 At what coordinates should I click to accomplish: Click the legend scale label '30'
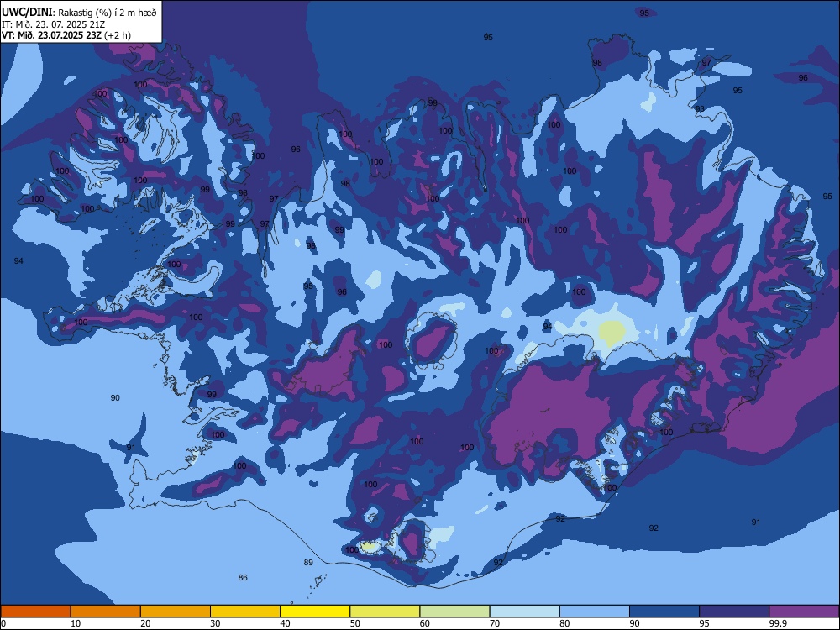point(215,623)
